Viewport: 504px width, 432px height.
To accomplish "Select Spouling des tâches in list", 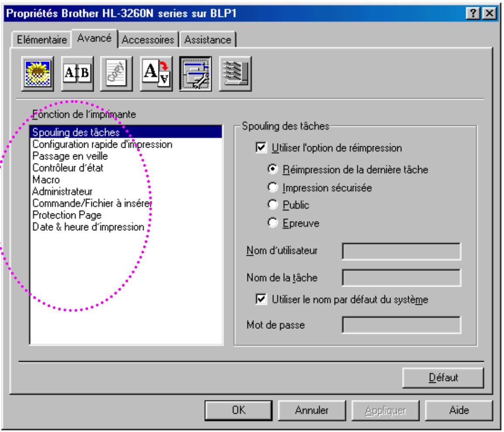I will 126,132.
